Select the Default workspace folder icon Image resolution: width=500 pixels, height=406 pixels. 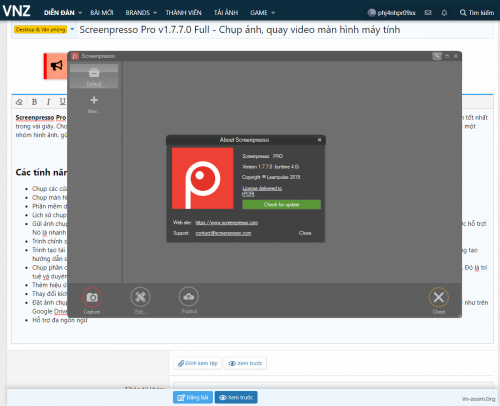94,76
